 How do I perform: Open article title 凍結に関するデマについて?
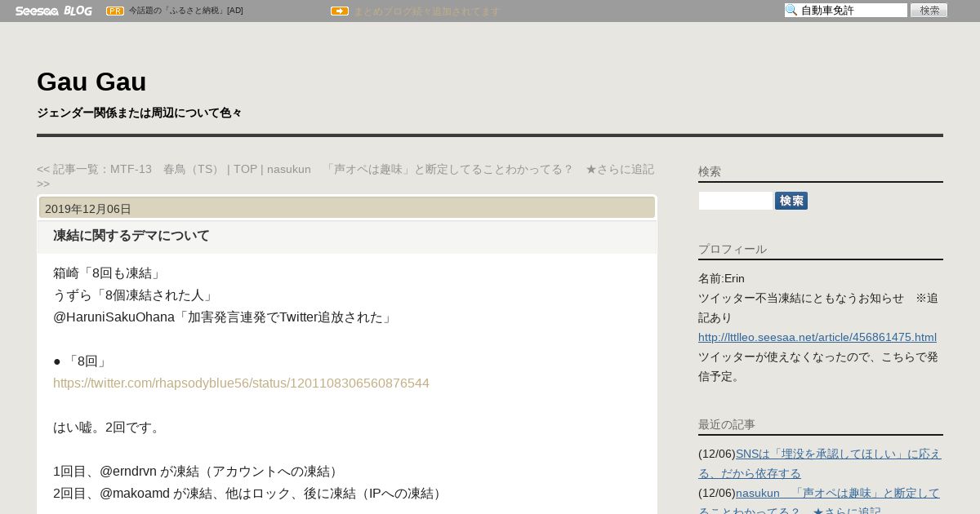(131, 236)
